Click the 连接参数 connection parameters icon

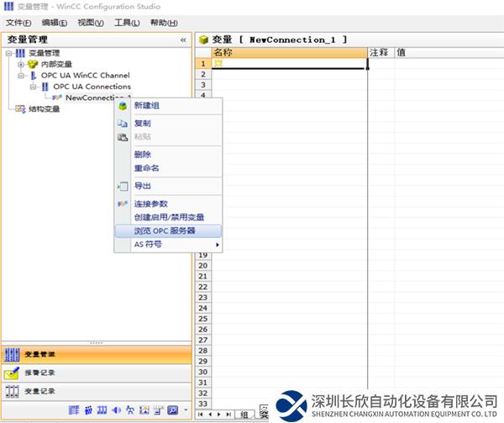click(122, 204)
